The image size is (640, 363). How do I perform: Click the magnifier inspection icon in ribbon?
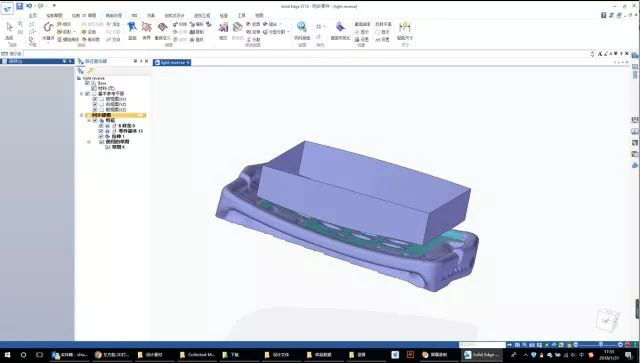pos(302,27)
